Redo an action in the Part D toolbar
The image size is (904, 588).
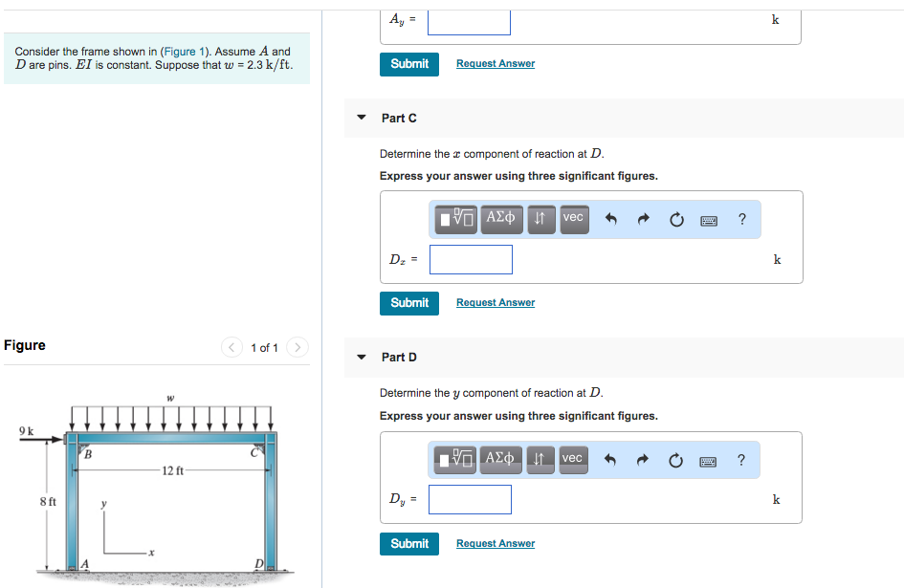(642, 459)
